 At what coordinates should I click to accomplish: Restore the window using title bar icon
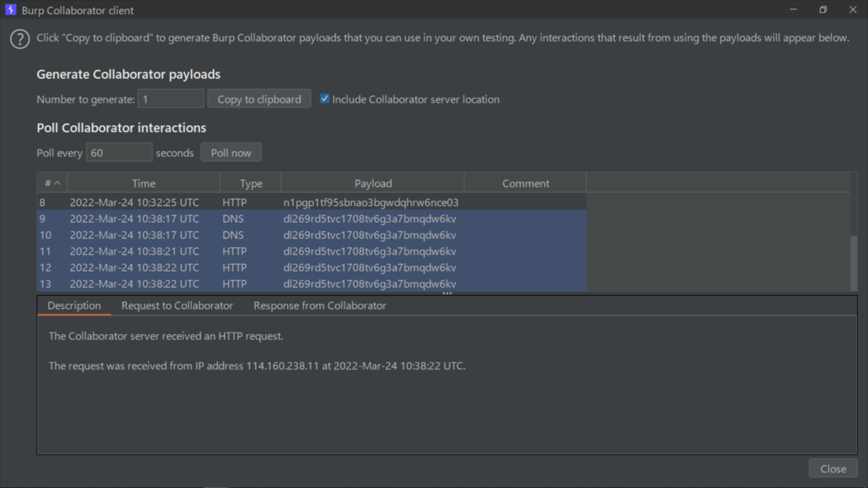click(823, 10)
